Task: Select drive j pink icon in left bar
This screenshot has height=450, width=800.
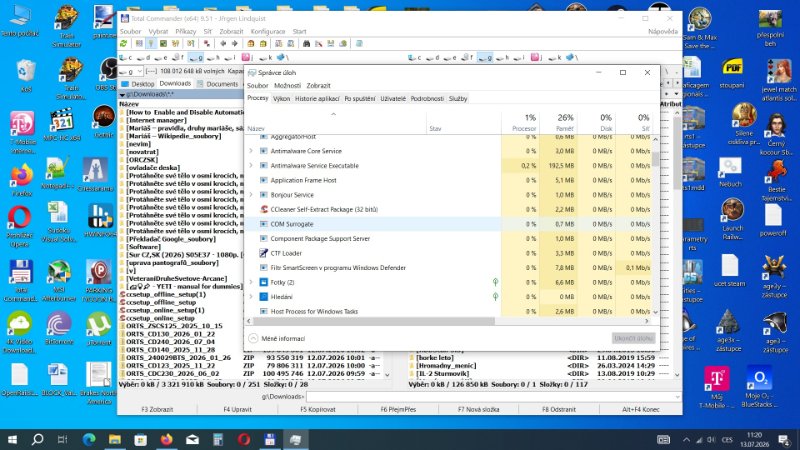Action: coord(247,58)
